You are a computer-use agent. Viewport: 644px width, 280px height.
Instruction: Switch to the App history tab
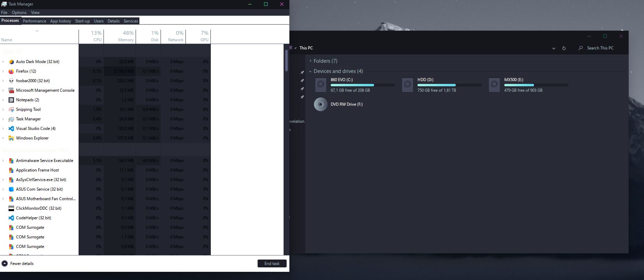pos(60,21)
